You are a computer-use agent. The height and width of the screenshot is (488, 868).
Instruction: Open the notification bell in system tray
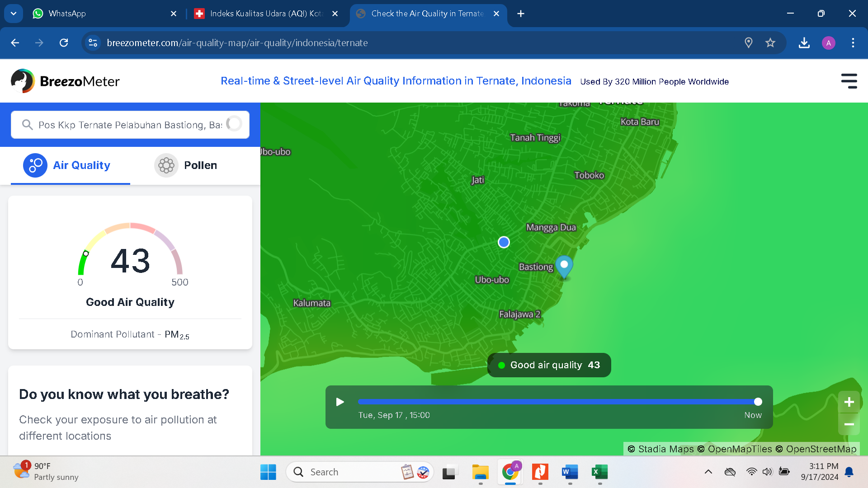point(849,472)
